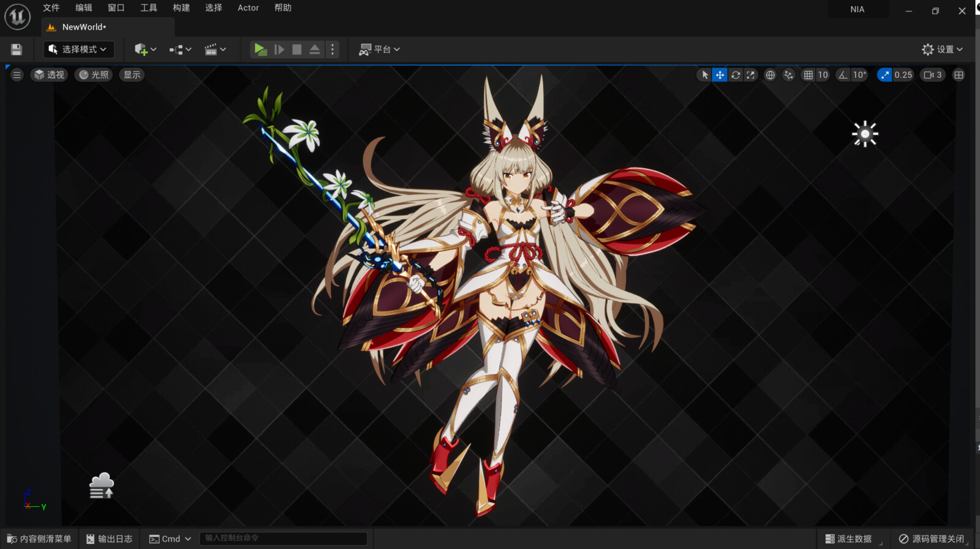Screen dimensions: 980x549
Task: Toggle scale snapping icon
Action: coord(884,75)
